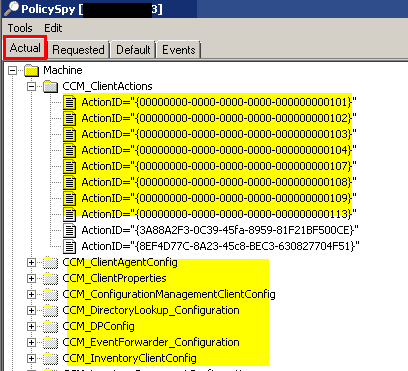Expand the CCM_ClientAgentConfig node
The height and width of the screenshot is (371, 408).
click(31, 262)
